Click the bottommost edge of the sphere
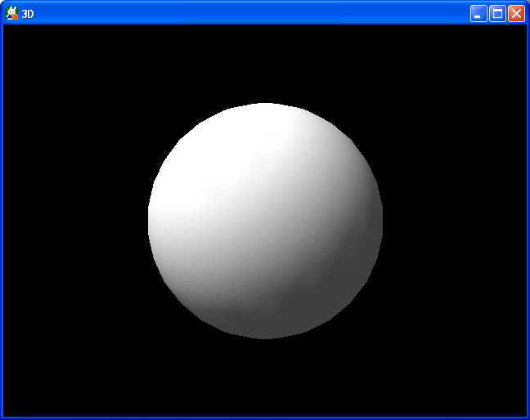Image resolution: width=530 pixels, height=420 pixels. click(x=265, y=336)
